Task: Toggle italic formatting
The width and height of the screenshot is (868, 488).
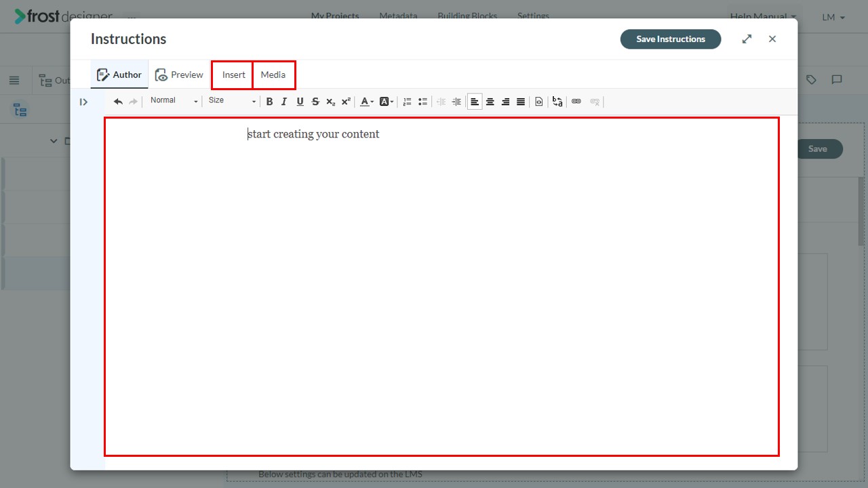Action: click(x=284, y=102)
